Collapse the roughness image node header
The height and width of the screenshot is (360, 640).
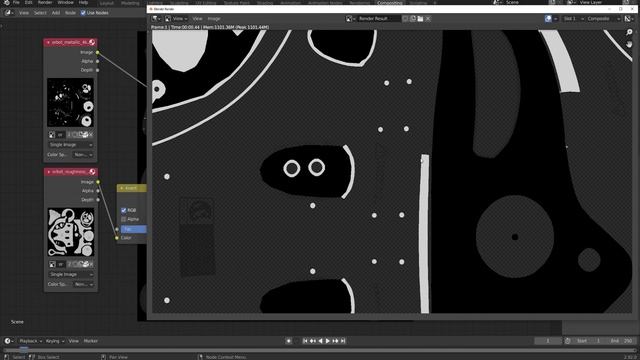pyautogui.click(x=49, y=172)
